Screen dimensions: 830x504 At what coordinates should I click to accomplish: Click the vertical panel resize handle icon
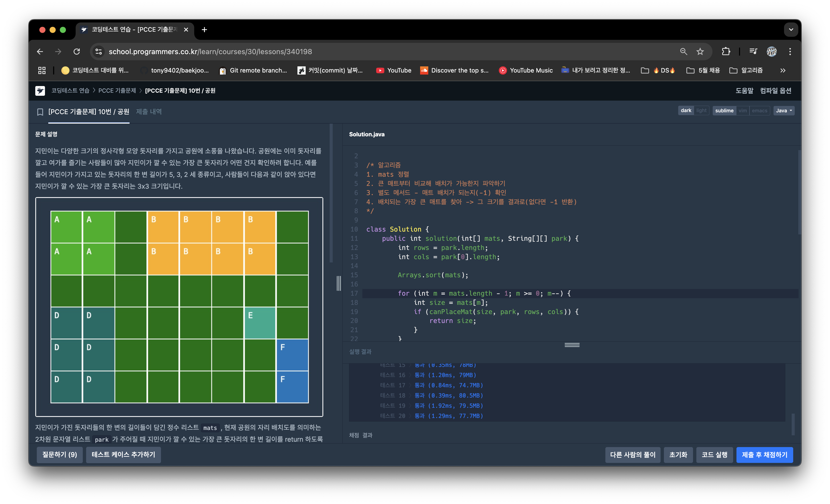339,283
